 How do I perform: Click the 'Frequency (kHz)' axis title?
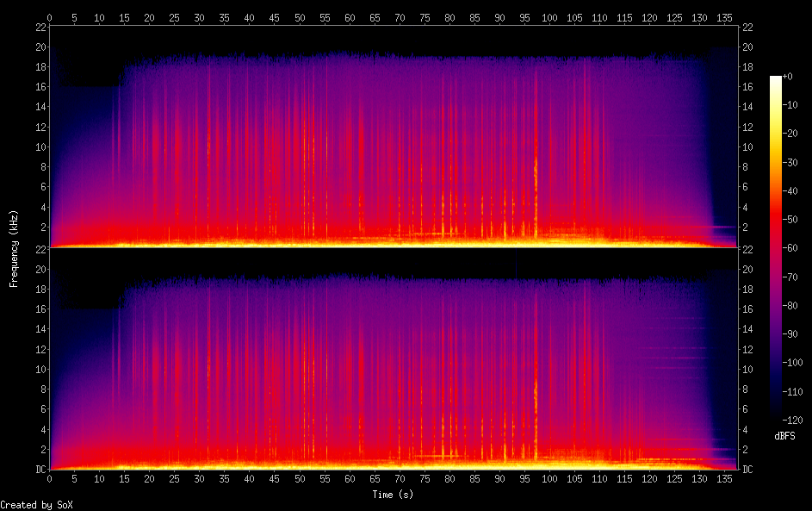(14, 249)
